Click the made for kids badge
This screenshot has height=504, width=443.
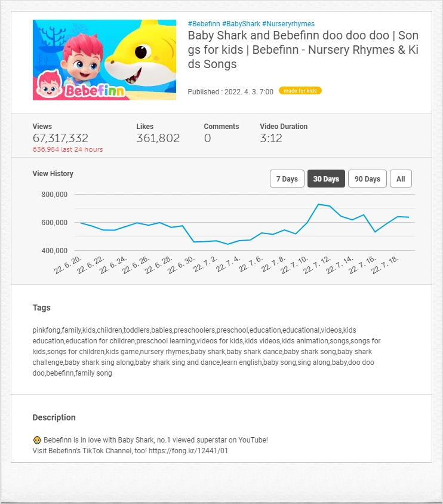point(300,91)
